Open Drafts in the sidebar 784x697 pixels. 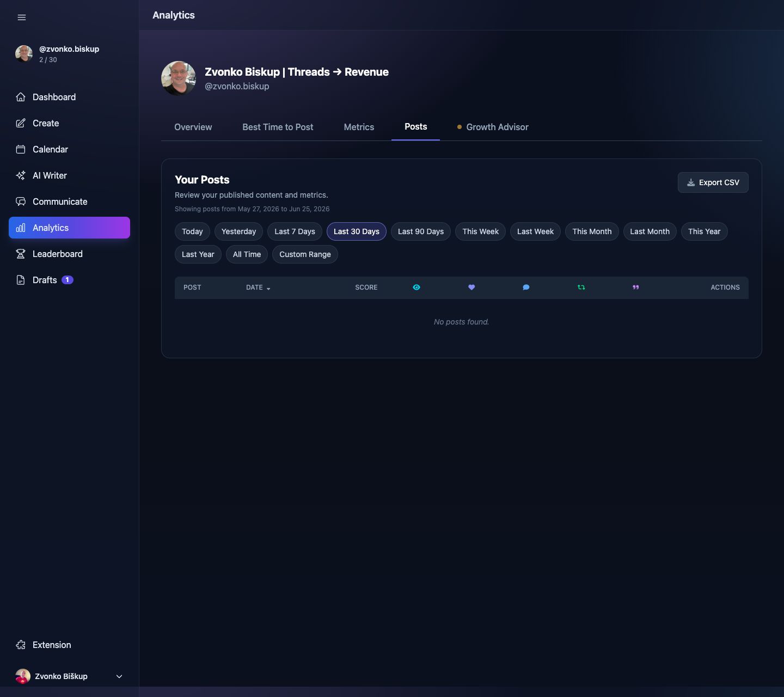[x=69, y=280]
